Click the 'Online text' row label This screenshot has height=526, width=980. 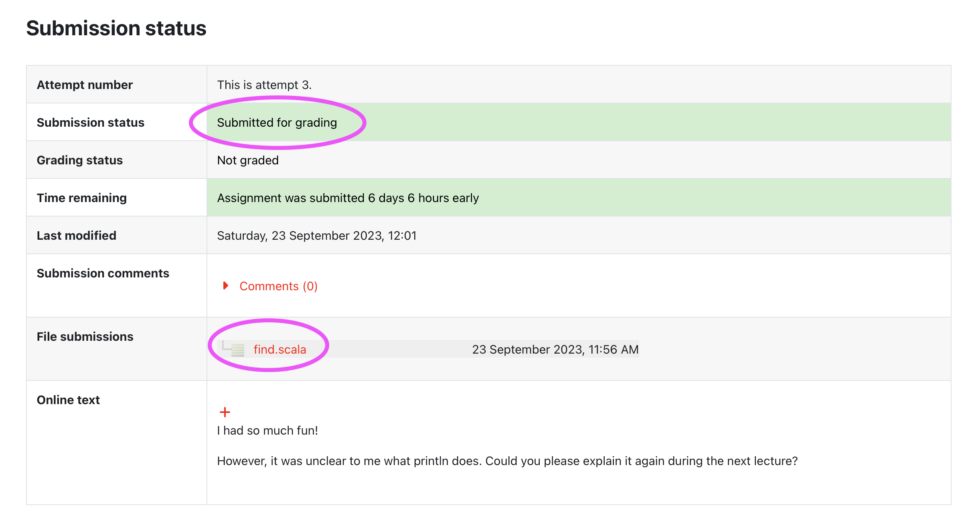(x=68, y=400)
